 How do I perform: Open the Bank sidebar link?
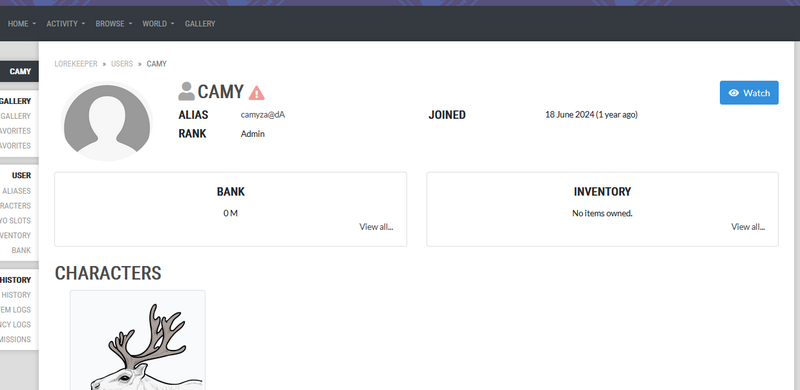21,250
